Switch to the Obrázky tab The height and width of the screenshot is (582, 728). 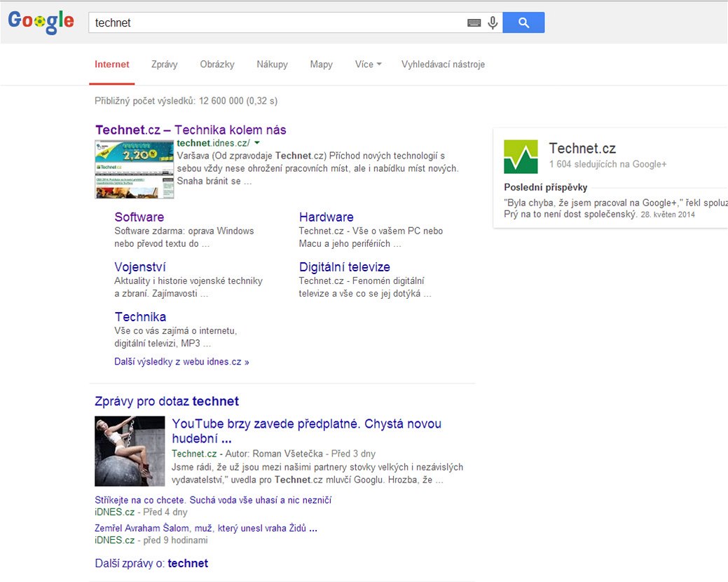click(217, 65)
